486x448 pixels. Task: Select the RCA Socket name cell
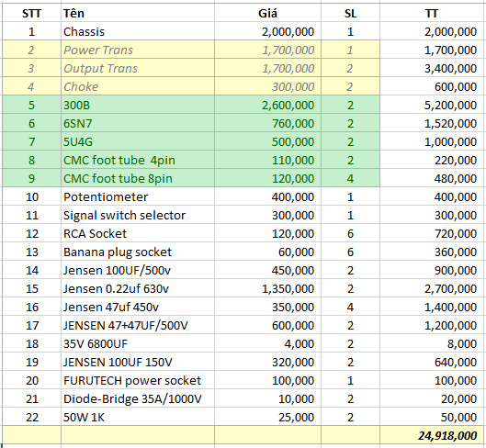click(x=138, y=233)
